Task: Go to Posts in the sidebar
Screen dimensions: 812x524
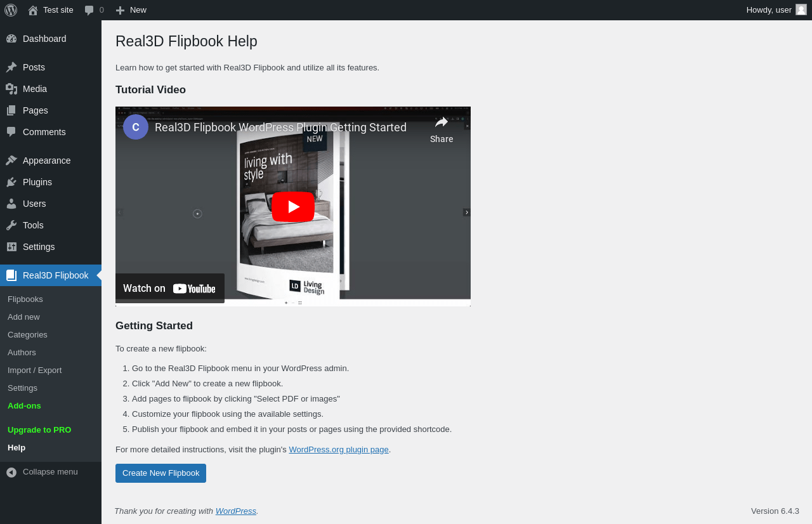Action: [51, 67]
